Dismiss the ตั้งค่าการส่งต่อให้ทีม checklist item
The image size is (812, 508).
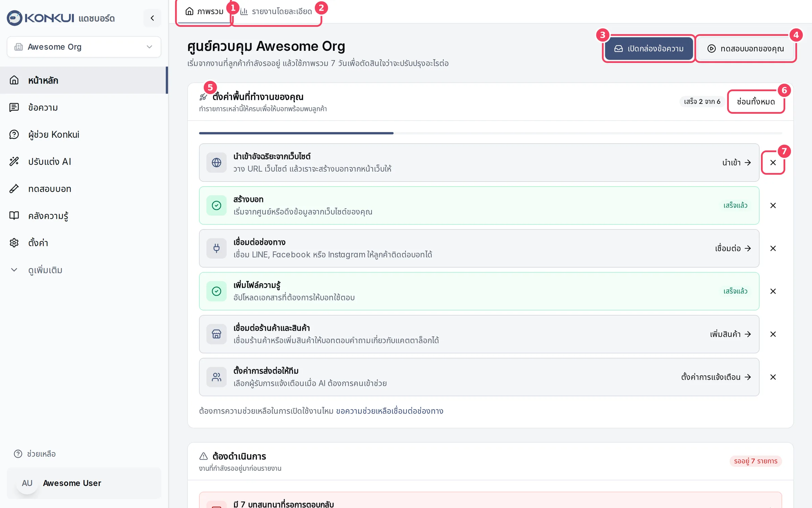coord(773,377)
